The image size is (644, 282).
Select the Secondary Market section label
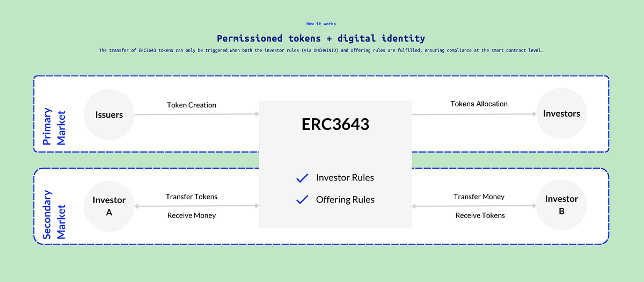coord(54,214)
